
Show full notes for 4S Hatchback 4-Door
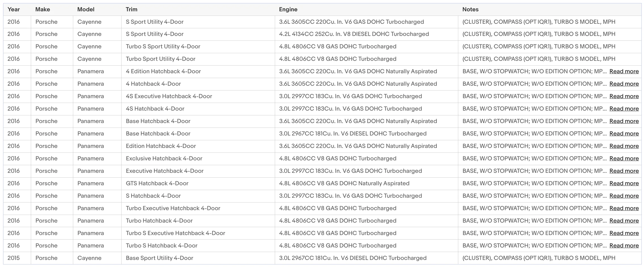[x=624, y=109]
